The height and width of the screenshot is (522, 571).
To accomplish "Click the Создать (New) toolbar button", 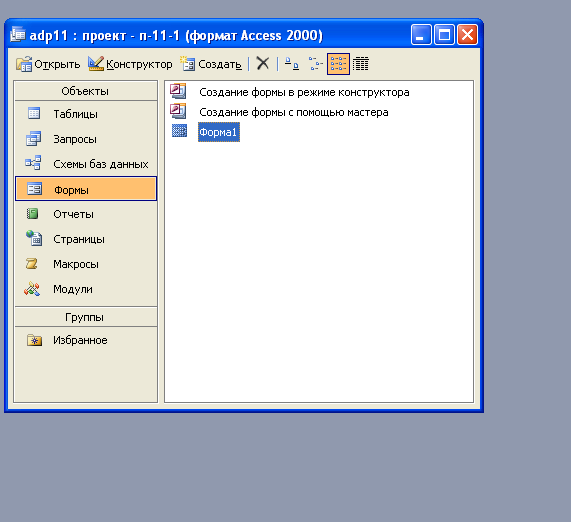I will (211, 64).
